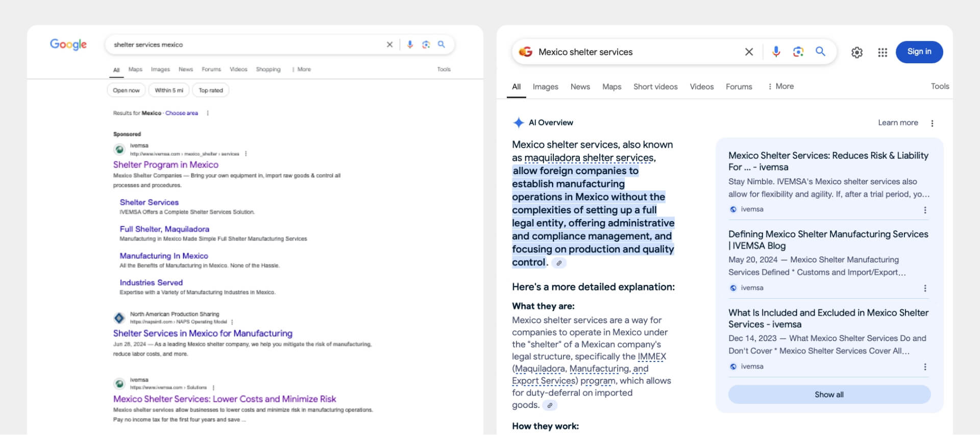Screen dimensions: 980x435
Task: Switch to Images tab in right window
Action: pyautogui.click(x=545, y=87)
